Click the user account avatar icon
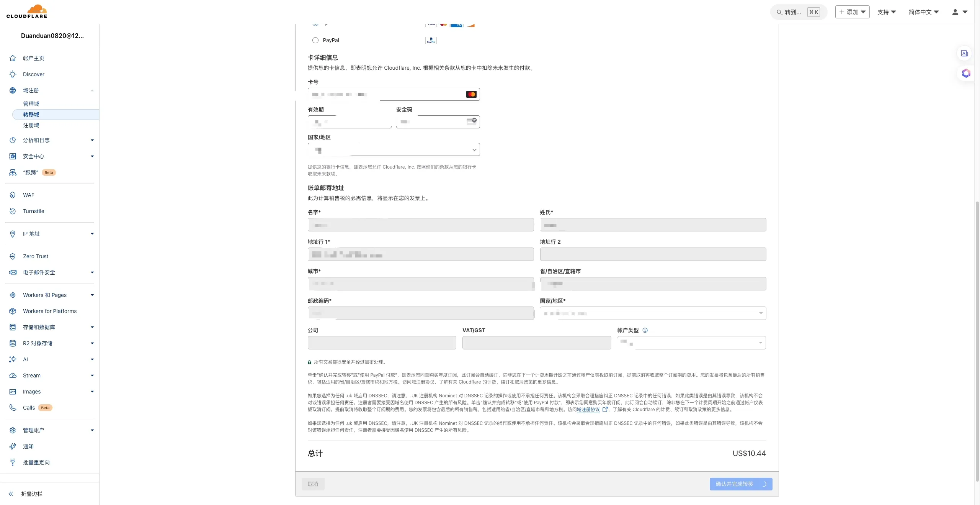The height and width of the screenshot is (505, 980). (955, 12)
